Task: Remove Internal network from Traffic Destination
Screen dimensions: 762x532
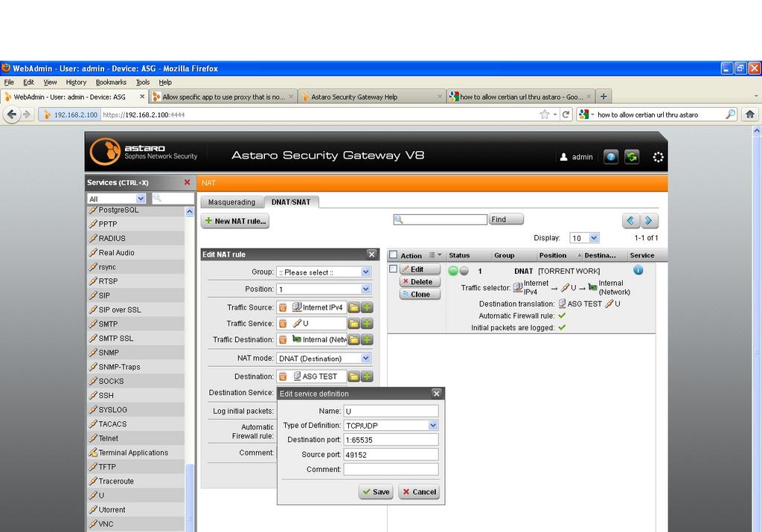Action: 283,339
